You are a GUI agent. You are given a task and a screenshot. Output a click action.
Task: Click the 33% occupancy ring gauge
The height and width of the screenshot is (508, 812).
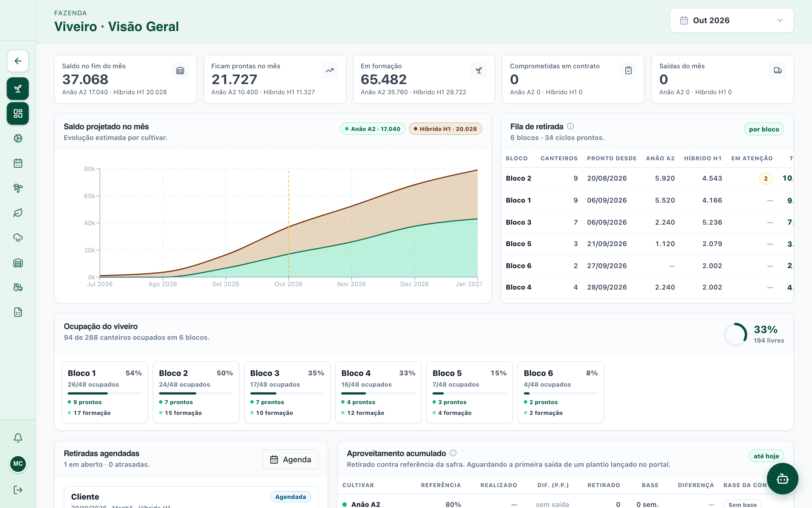coord(735,335)
